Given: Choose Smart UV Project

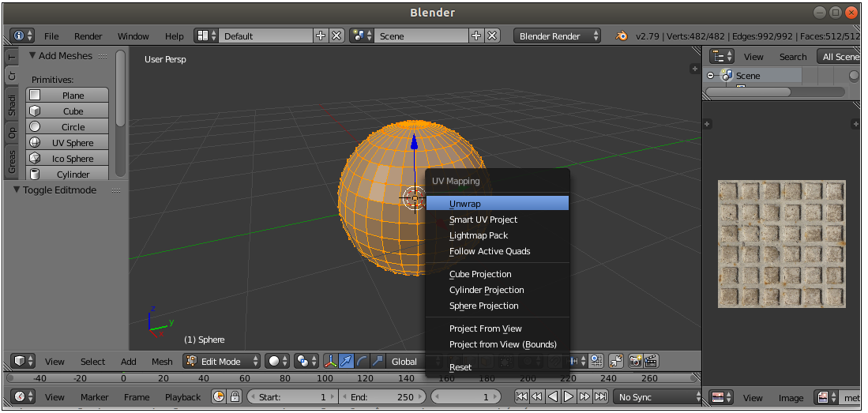Looking at the screenshot, I should 498,220.
